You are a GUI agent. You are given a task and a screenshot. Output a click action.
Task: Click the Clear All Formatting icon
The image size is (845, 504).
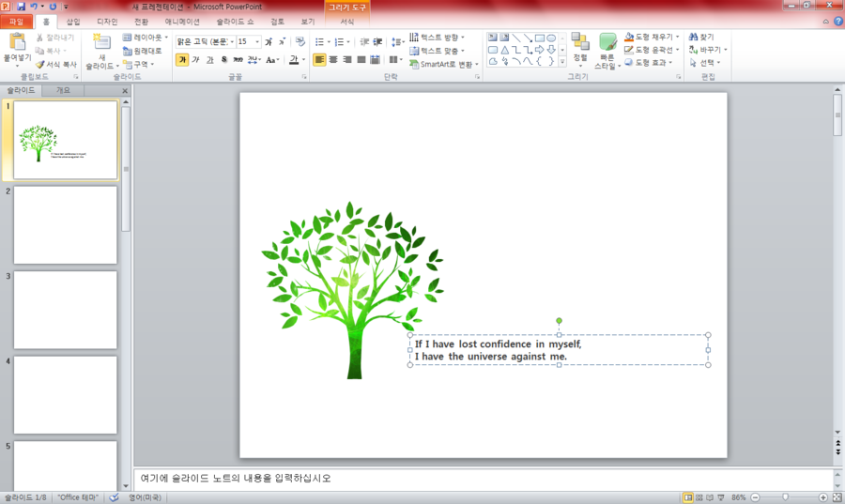(x=300, y=41)
